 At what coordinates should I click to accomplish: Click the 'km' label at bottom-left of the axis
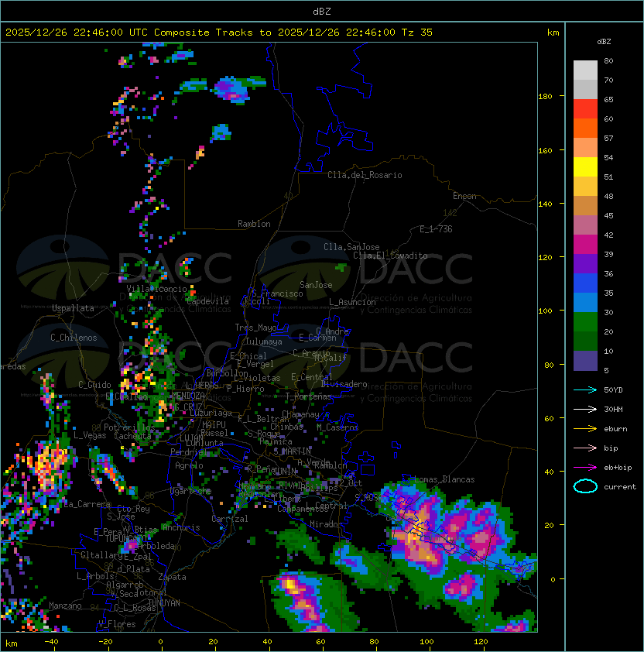[12, 643]
